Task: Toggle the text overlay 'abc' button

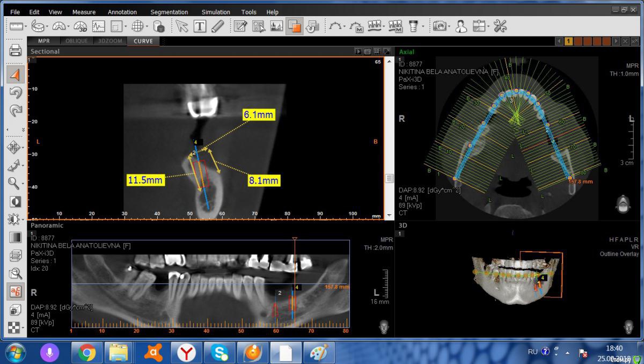Action: click(x=16, y=292)
